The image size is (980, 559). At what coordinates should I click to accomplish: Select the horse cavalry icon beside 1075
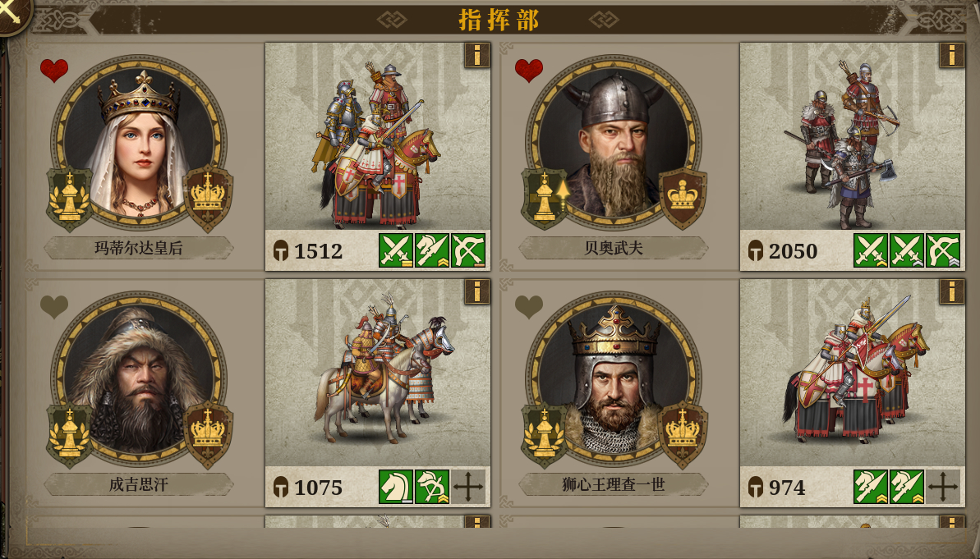click(x=396, y=487)
